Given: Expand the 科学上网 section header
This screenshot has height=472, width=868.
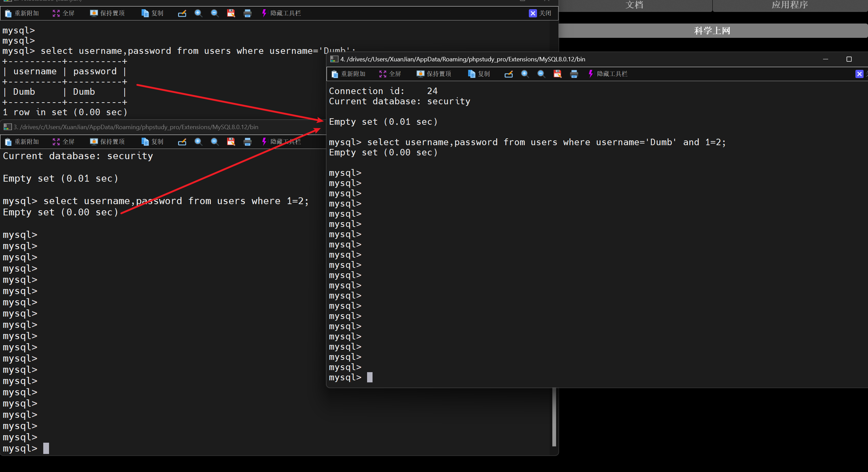Looking at the screenshot, I should point(712,31).
